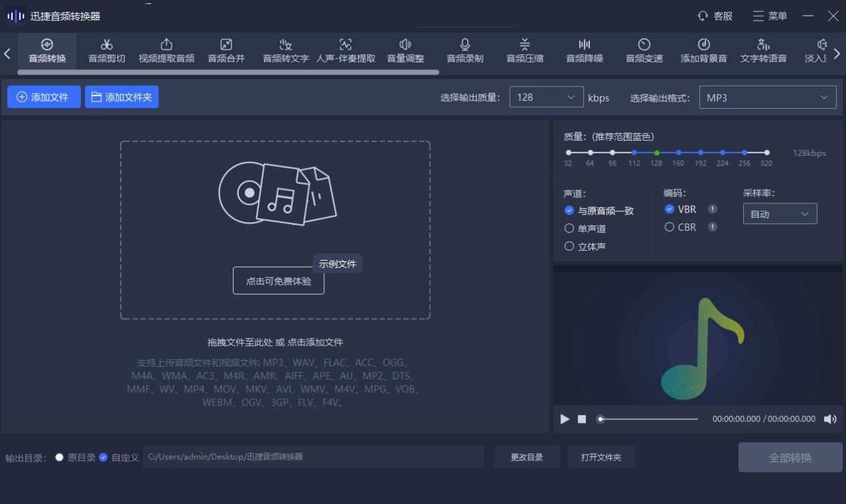Viewport: 846px width, 504px height.
Task: Set quality slider to 256
Action: (745, 153)
